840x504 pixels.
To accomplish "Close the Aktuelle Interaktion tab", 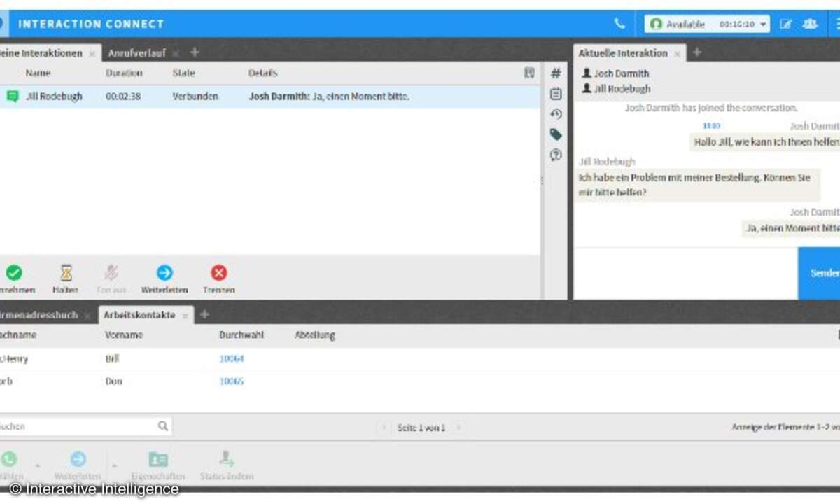I will click(677, 53).
